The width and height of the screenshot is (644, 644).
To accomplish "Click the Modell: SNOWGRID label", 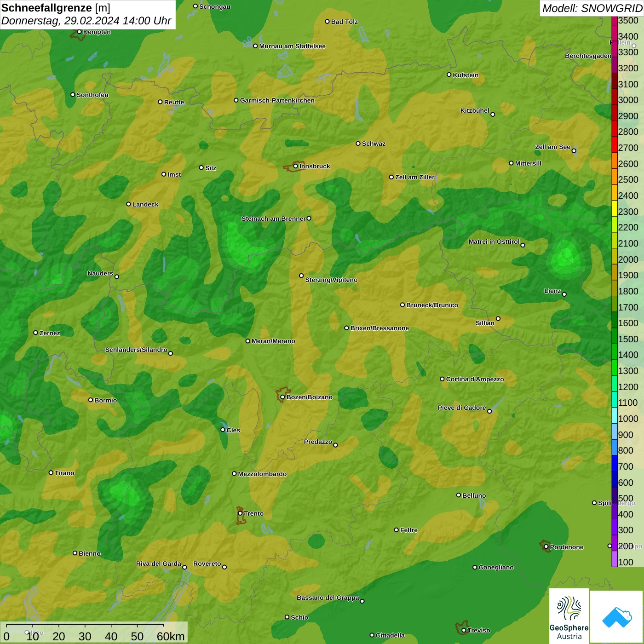I will [592, 8].
